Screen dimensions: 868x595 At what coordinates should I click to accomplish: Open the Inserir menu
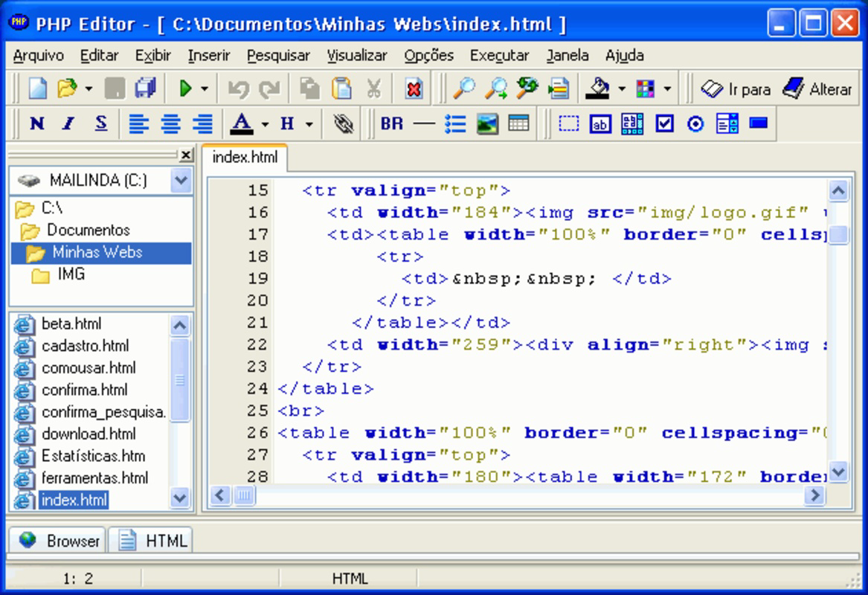point(208,56)
